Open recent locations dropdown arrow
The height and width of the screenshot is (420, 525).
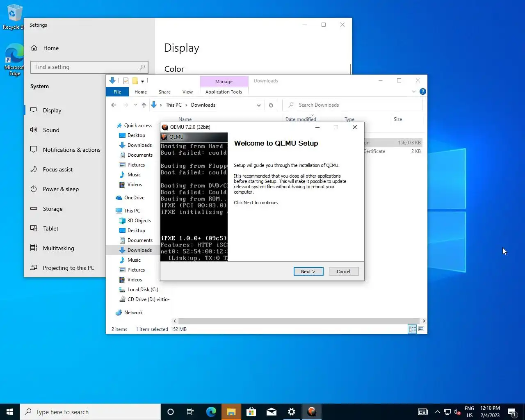tap(135, 105)
